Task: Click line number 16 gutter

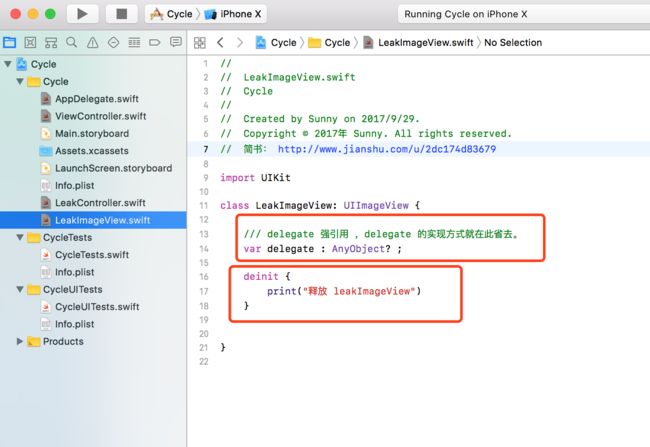Action: tap(204, 277)
